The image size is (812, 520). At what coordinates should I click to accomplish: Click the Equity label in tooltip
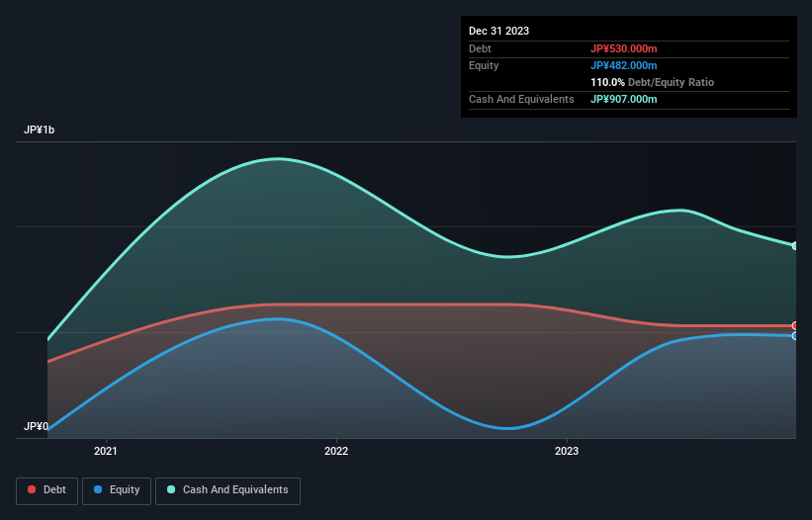pos(484,65)
